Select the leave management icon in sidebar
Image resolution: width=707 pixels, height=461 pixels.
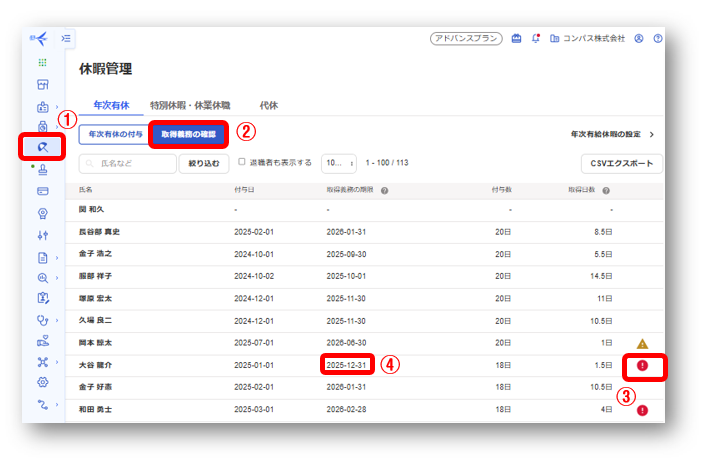pos(43,147)
